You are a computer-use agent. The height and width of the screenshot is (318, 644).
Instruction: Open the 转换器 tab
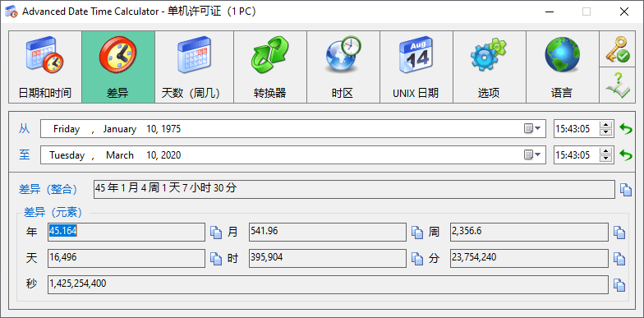(270, 67)
